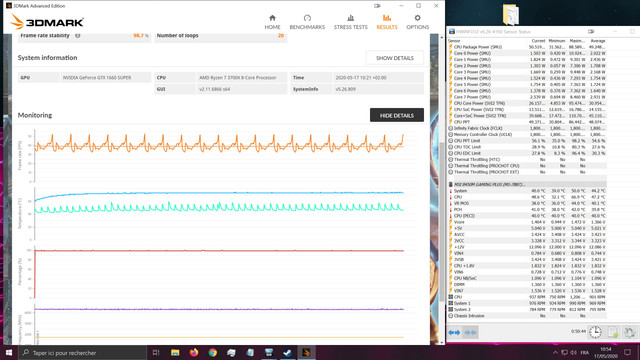Open the Stress Tests page in 3DMark
The height and width of the screenshot is (360, 640).
(x=351, y=22)
